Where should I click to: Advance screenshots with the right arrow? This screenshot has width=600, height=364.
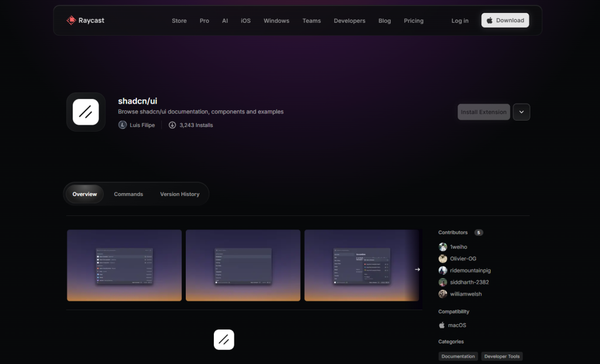point(417,269)
